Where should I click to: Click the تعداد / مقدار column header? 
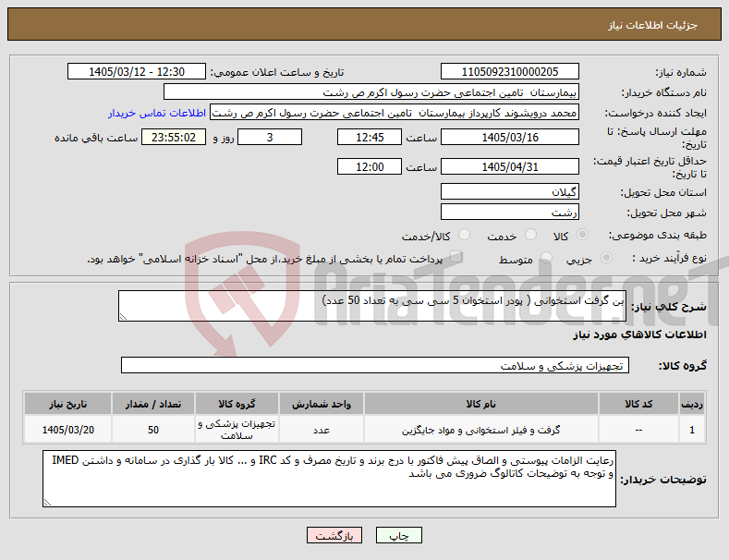coord(153,404)
